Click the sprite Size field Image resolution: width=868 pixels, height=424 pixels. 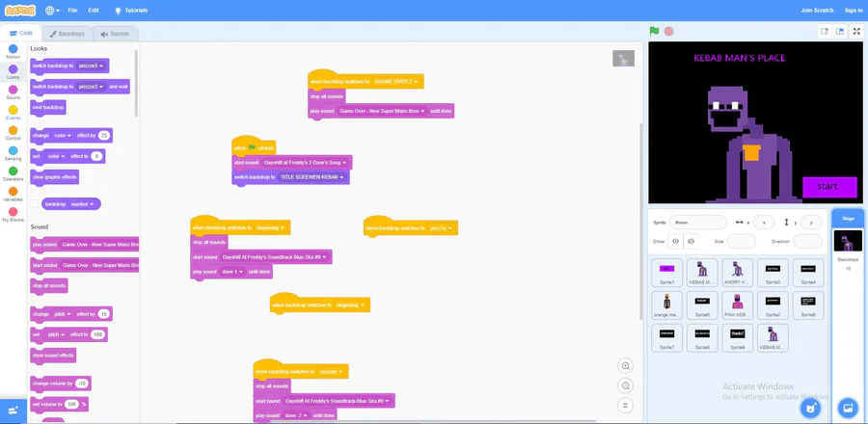742,242
